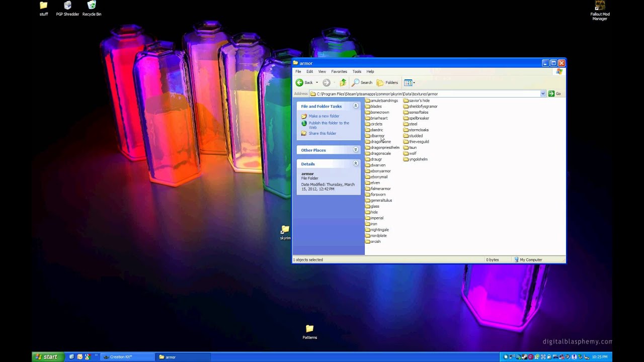Open the Edit menu

(x=309, y=71)
